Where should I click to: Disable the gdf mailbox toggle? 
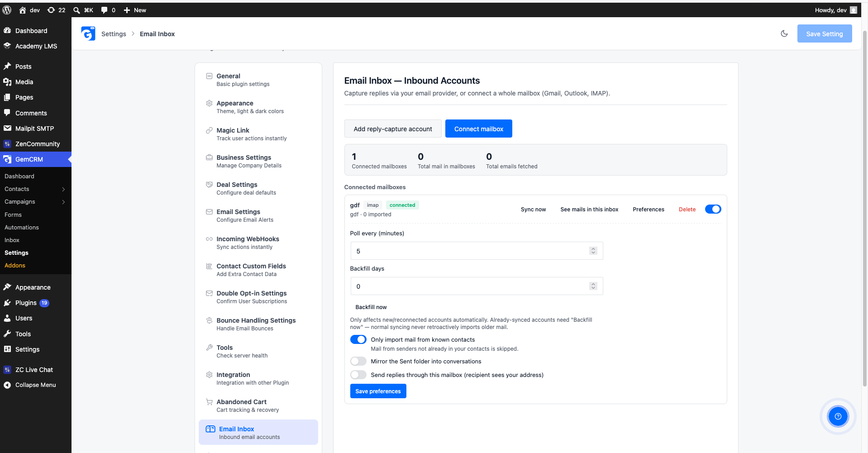click(x=713, y=209)
